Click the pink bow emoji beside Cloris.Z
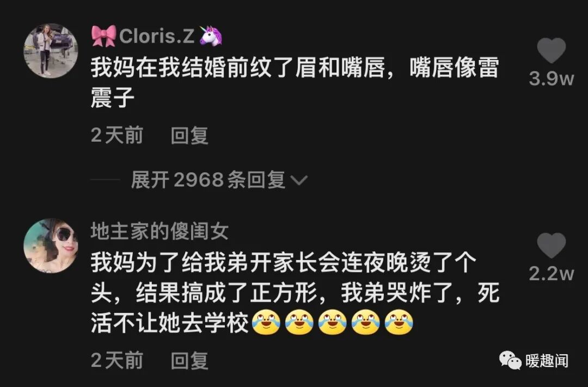This screenshot has width=588, height=387. pos(104,36)
